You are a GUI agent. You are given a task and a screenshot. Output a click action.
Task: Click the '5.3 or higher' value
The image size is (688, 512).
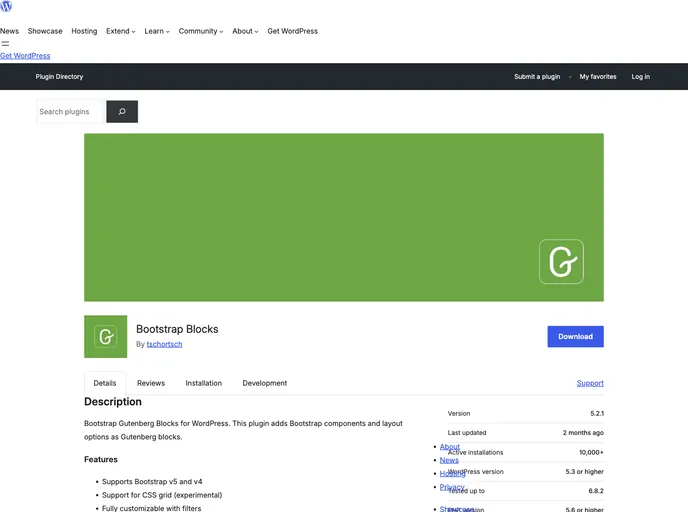coord(584,472)
